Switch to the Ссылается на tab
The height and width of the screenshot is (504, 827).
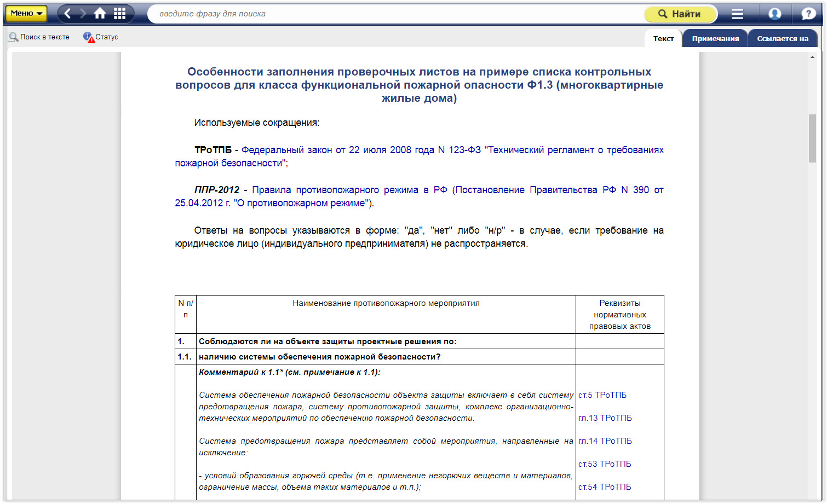782,39
